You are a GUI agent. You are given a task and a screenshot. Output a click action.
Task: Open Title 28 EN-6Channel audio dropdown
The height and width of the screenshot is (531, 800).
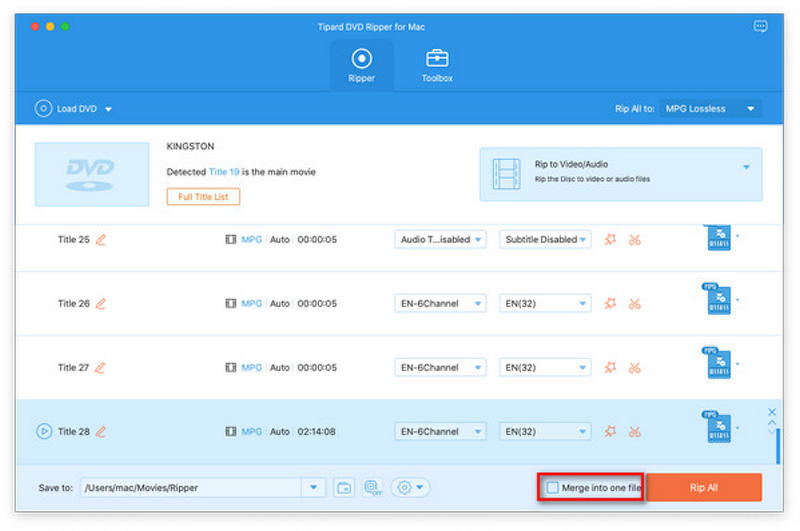[440, 432]
